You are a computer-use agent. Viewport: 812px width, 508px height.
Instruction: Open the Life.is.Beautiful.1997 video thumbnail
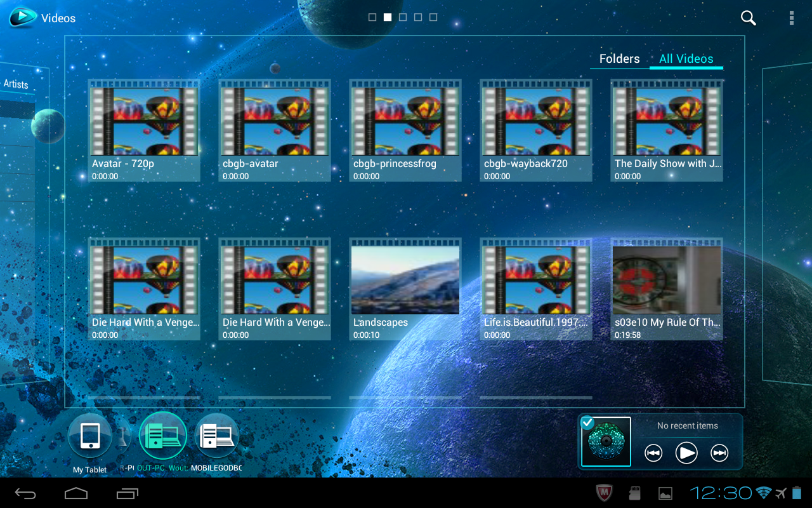[536, 289]
